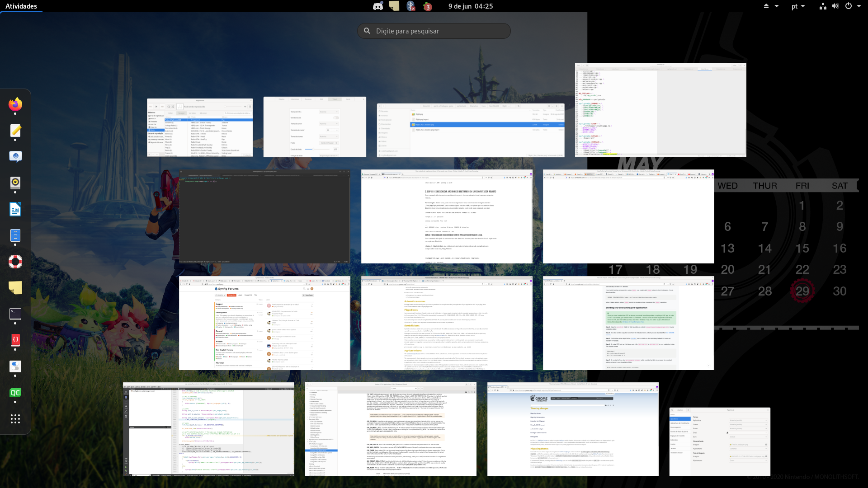
Task: Open Firefox from the dock
Action: (15, 105)
